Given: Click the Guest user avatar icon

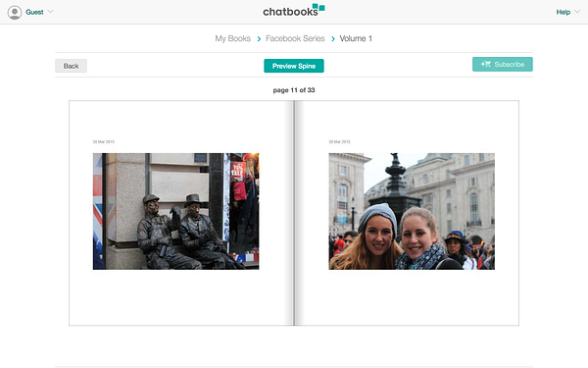Looking at the screenshot, I should 15,13.
